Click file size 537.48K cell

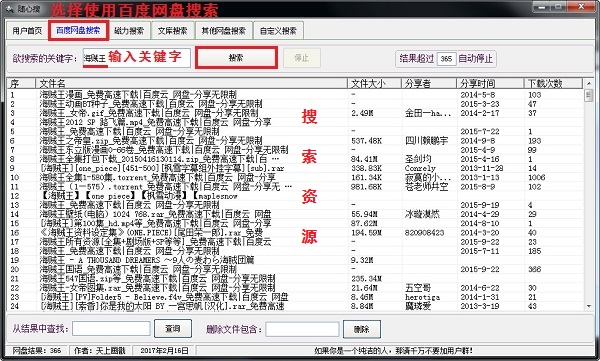click(366, 140)
